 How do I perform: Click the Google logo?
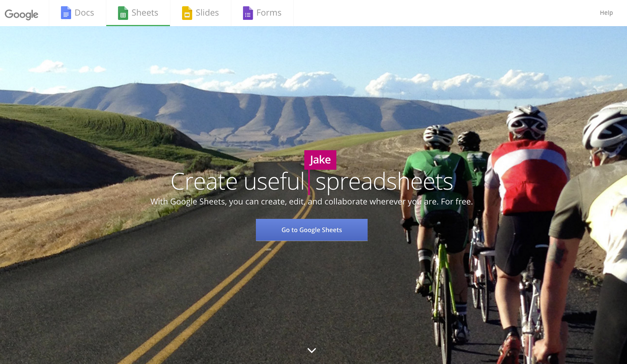click(x=21, y=14)
